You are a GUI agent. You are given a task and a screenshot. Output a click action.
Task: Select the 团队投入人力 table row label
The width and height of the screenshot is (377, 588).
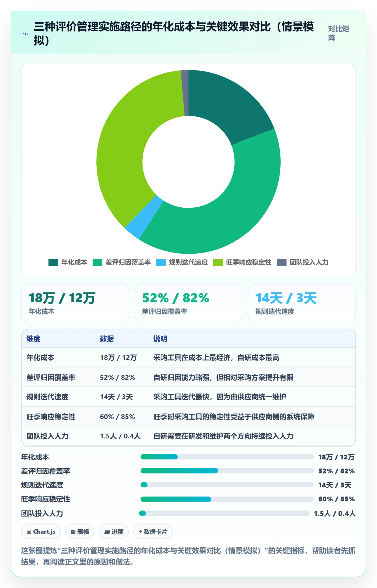point(47,436)
